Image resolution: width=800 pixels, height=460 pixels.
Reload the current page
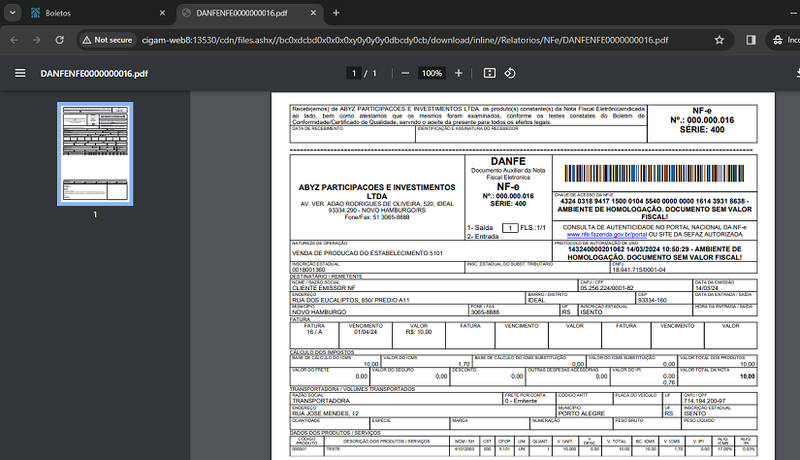click(59, 40)
